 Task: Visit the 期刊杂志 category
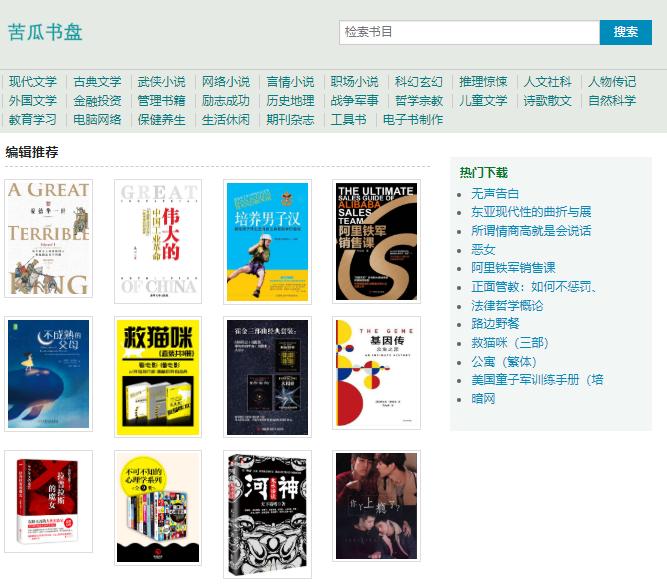coord(291,120)
